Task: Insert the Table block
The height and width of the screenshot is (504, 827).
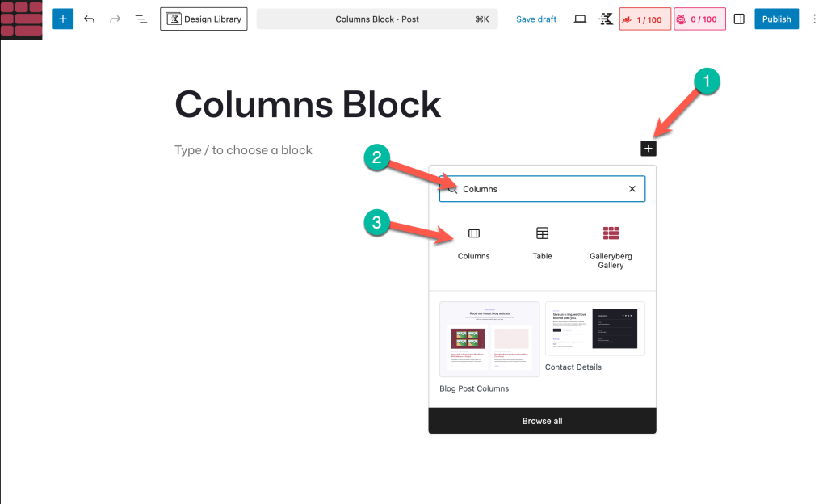Action: tap(542, 241)
